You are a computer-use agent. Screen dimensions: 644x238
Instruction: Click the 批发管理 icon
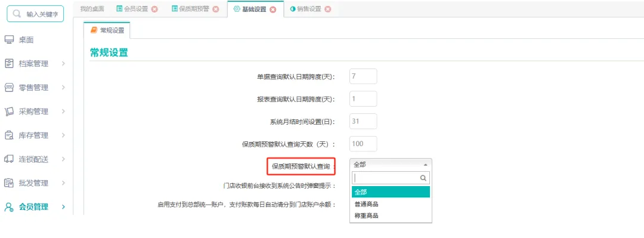(x=9, y=183)
